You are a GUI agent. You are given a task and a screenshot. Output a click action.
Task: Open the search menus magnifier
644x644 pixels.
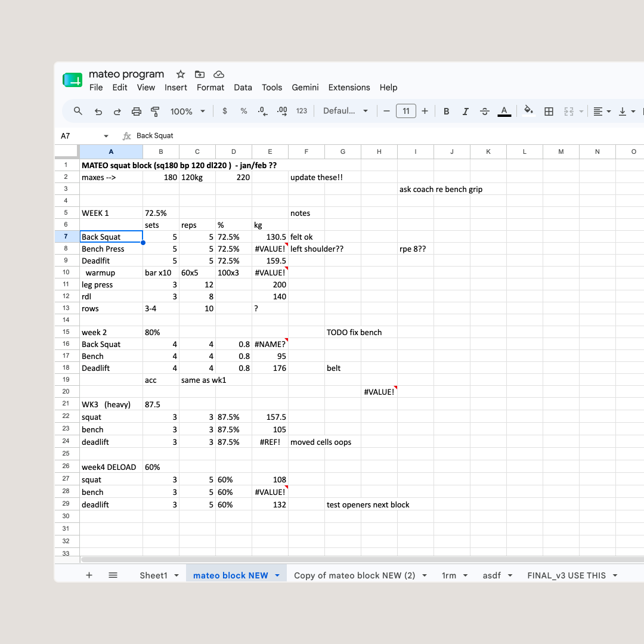pos(78,111)
